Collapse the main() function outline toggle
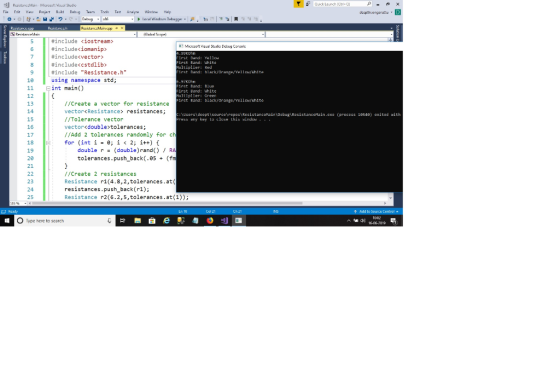This screenshot has height=373, width=560. tap(48, 88)
